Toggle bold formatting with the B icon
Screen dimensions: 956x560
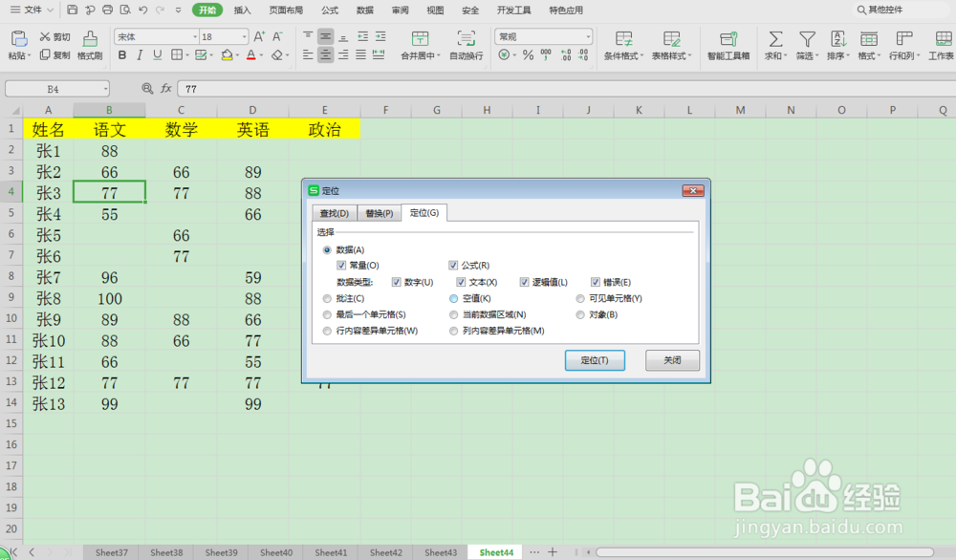coord(122,56)
